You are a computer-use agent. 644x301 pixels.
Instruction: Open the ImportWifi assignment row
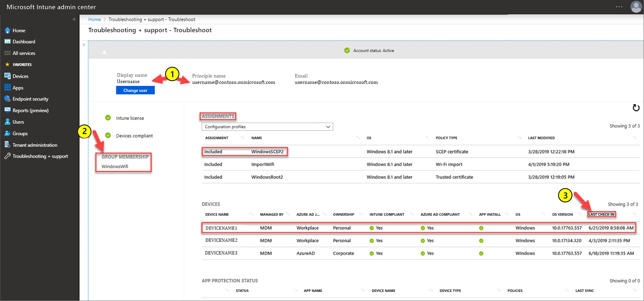(x=421, y=164)
